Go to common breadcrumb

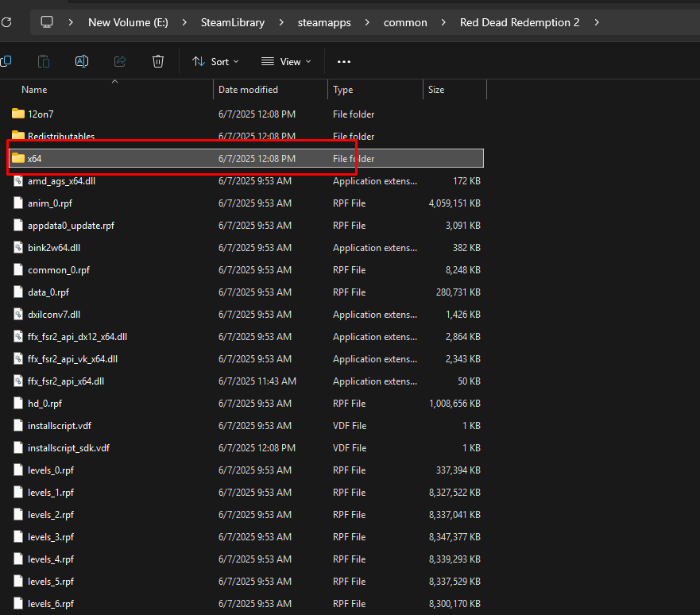[x=405, y=22]
